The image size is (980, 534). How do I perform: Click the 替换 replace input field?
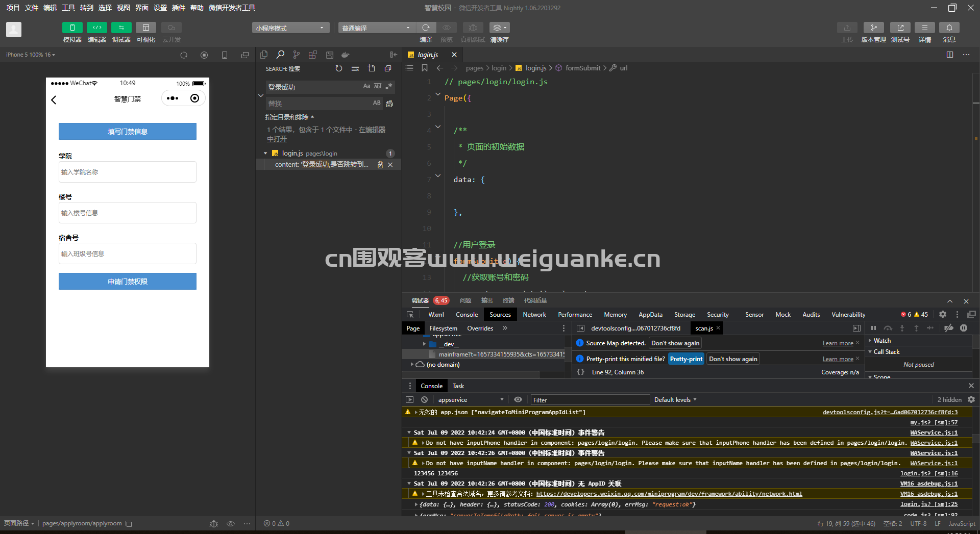[318, 104]
